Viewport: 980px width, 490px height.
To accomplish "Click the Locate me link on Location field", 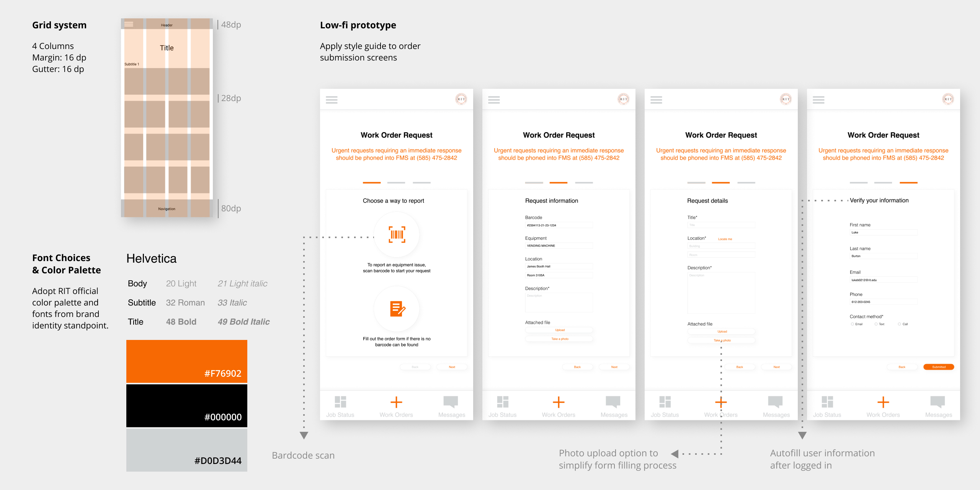I will coord(725,239).
